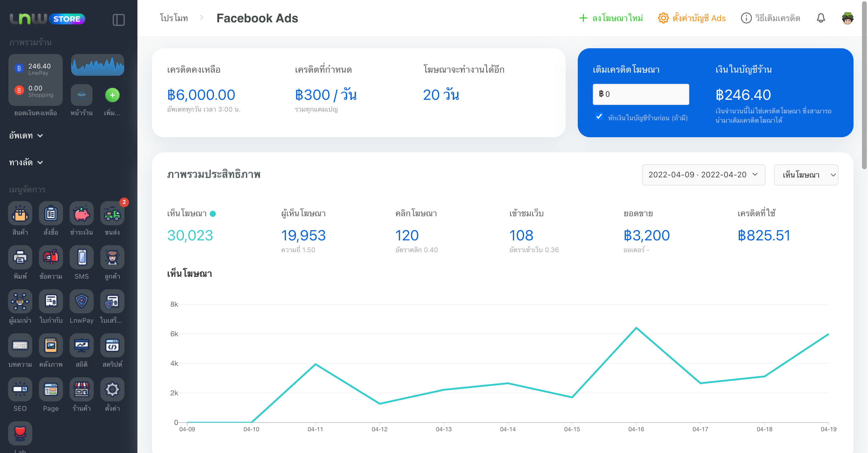The width and height of the screenshot is (868, 453).
Task: Open the SMS phone icon
Action: click(82, 257)
